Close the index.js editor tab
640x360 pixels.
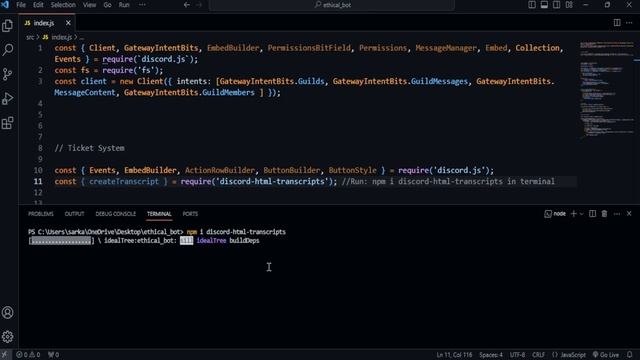pyautogui.click(x=68, y=23)
